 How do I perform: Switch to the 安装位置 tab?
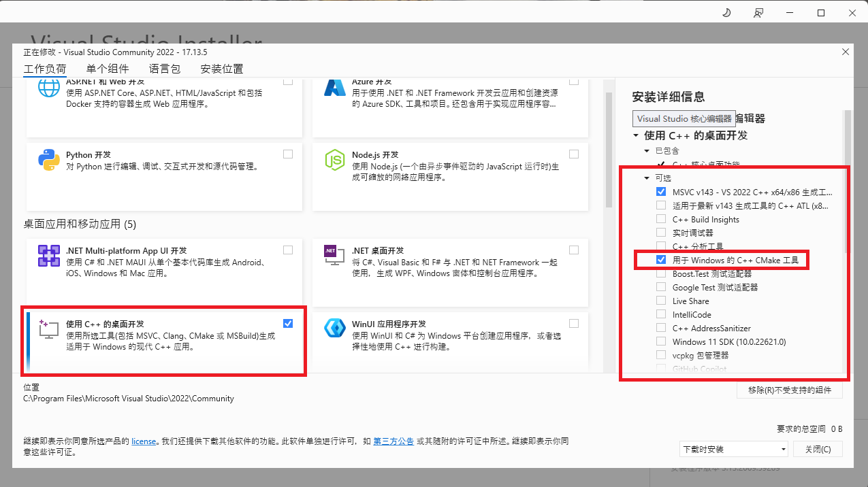pyautogui.click(x=222, y=69)
